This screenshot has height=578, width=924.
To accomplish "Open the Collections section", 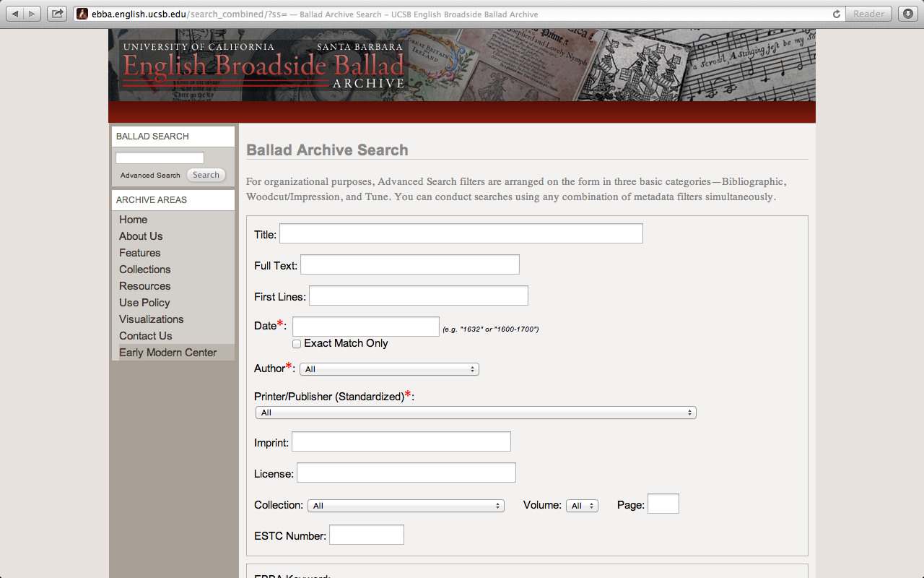I will click(145, 269).
